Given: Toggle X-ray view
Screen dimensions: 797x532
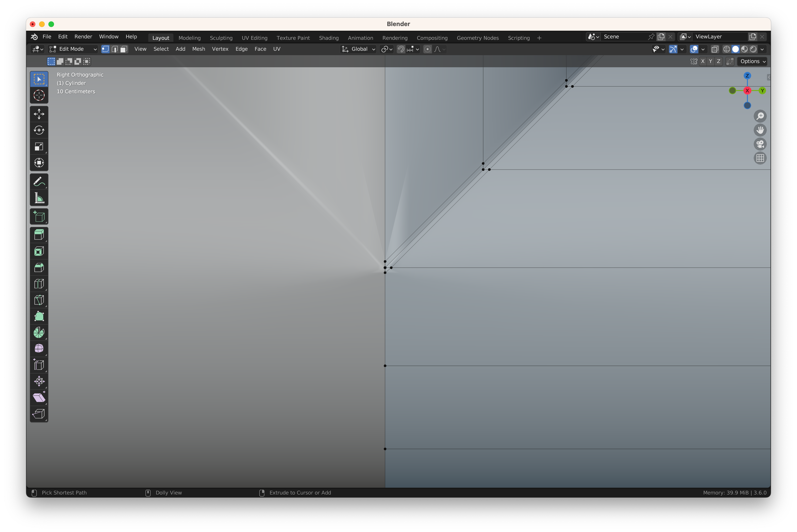Looking at the screenshot, I should (715, 49).
